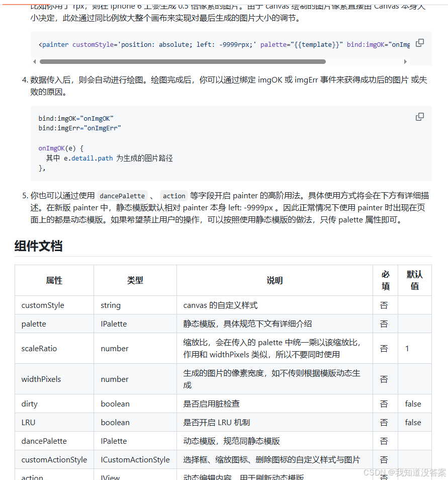Click the horizontal scrollbar thumb of code block

[183, 61]
